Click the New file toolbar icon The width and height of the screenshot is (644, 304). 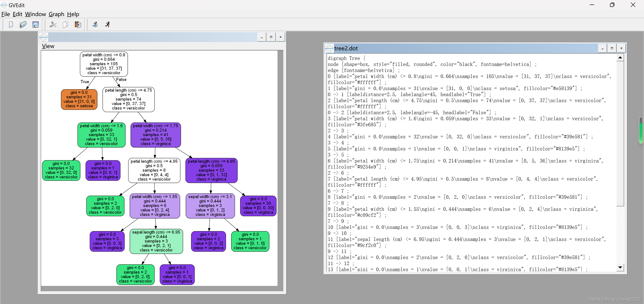click(x=11, y=25)
